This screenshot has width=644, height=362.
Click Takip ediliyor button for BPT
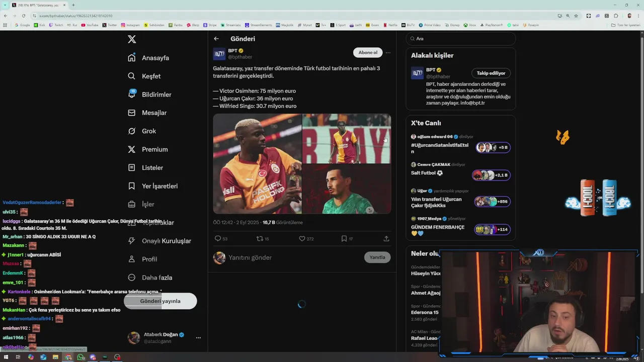pyautogui.click(x=491, y=73)
